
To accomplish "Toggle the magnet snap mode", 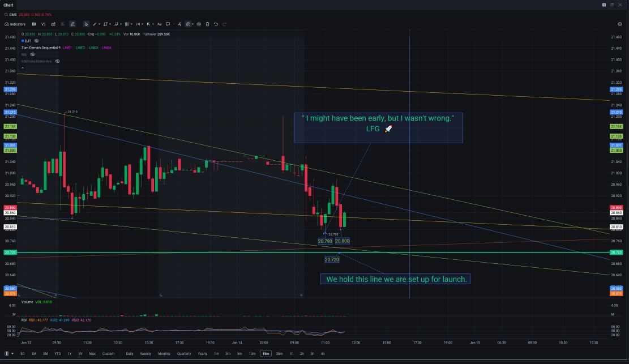I will (x=188, y=24).
